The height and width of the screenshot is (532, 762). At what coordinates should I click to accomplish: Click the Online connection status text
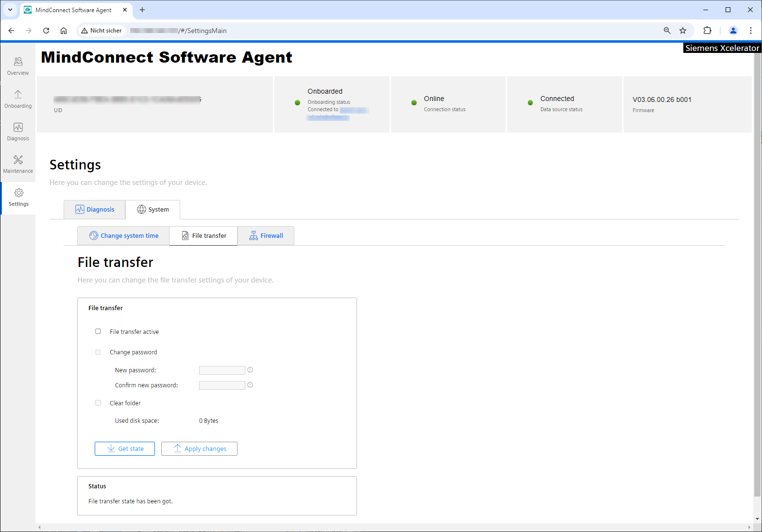tap(434, 99)
